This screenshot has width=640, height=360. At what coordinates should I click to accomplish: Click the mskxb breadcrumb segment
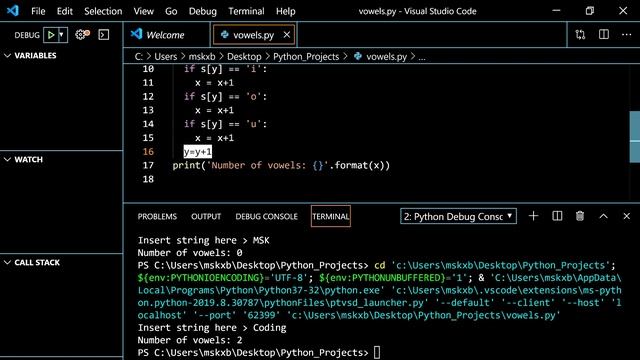click(x=202, y=57)
